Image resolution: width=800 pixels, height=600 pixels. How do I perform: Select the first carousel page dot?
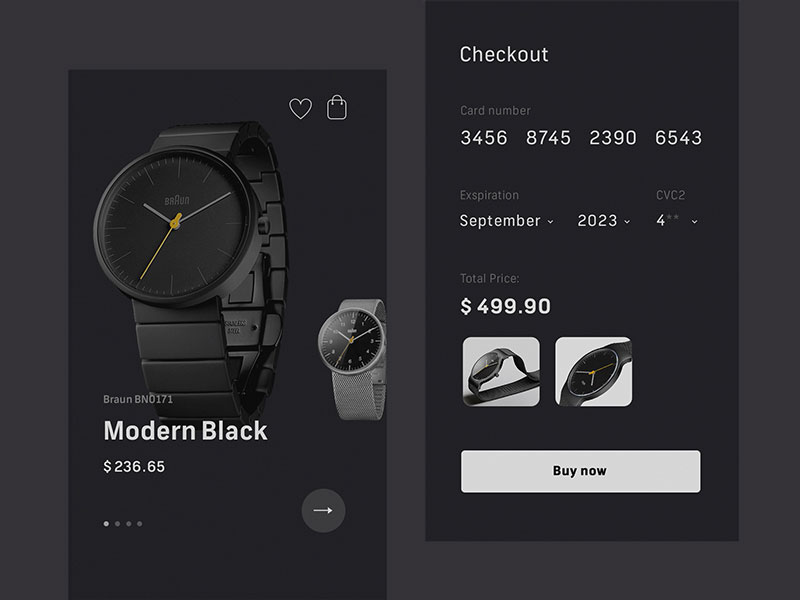107,523
